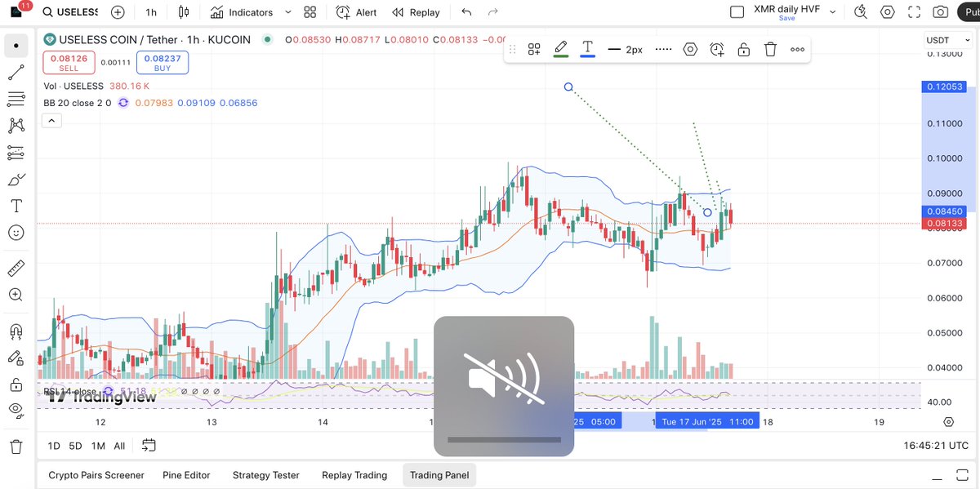The image size is (980, 489).
Task: Toggle Stay in Drawing Mode lock-pencil
Action: (x=16, y=357)
